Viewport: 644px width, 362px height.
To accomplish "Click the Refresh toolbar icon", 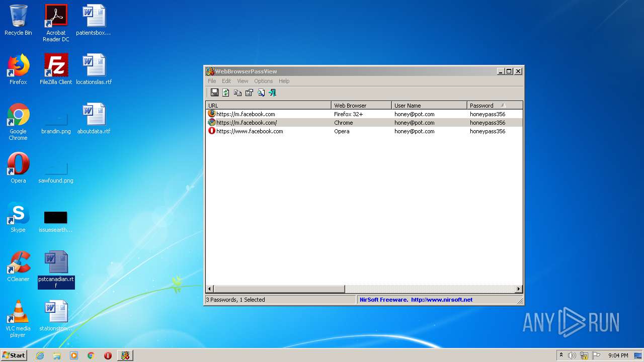I will point(226,93).
